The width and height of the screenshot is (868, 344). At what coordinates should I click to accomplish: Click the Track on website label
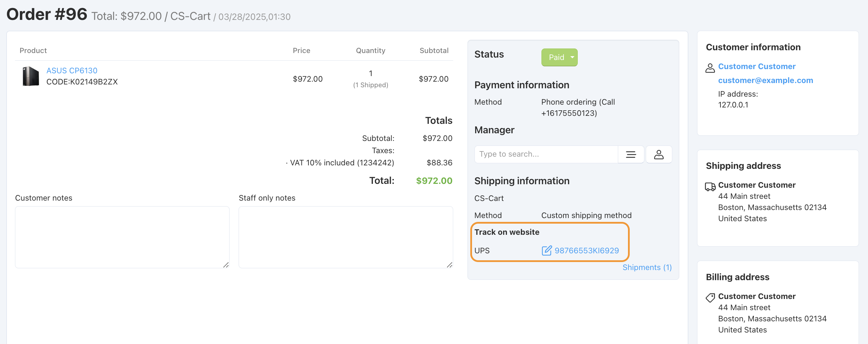pyautogui.click(x=507, y=232)
